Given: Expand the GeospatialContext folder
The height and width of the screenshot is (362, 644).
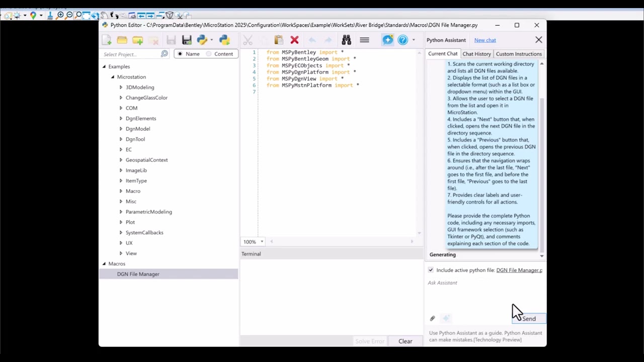Looking at the screenshot, I should 121,160.
